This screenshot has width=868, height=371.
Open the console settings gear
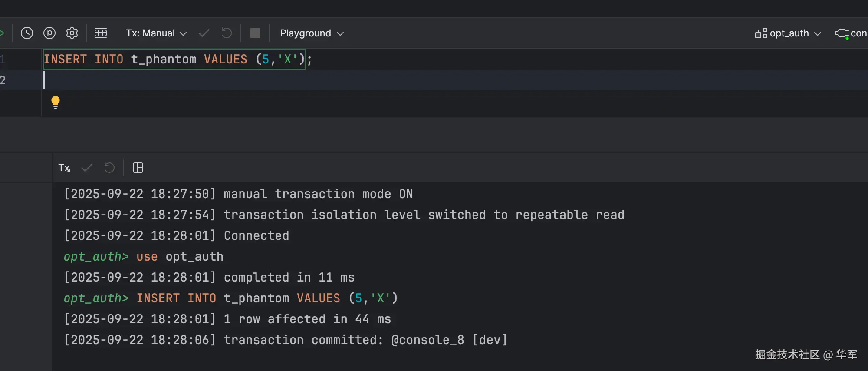72,33
